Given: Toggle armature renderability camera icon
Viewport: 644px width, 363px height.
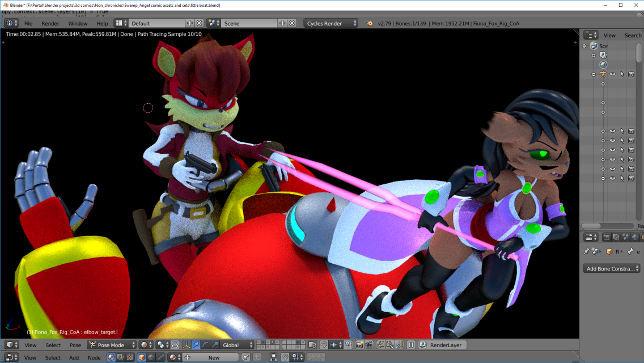Looking at the screenshot, I should pos(632,74).
